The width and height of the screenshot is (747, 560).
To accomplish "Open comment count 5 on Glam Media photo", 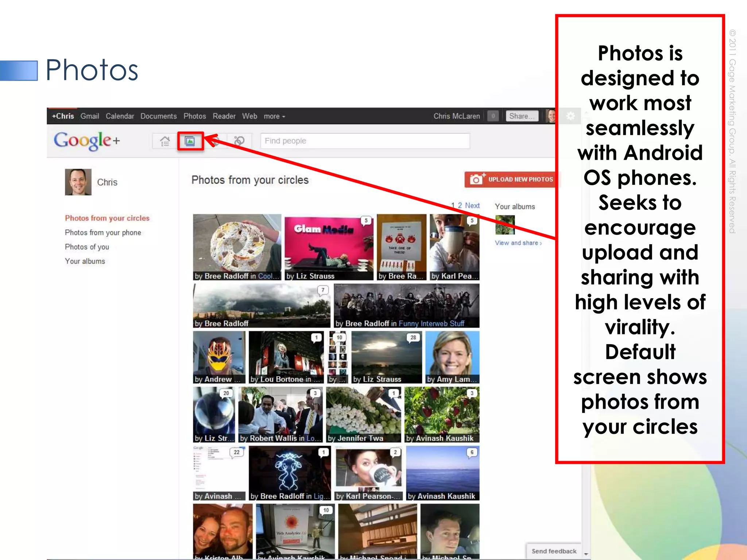I will [366, 221].
